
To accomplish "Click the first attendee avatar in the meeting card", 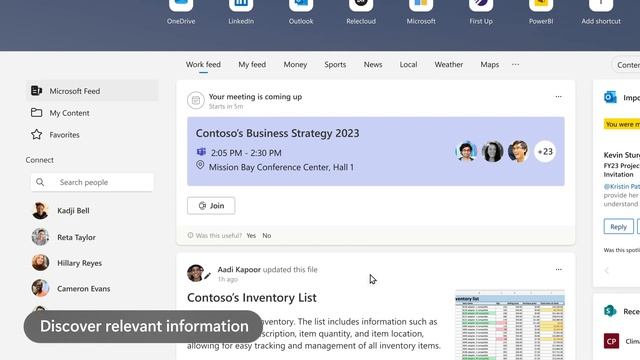I will (x=466, y=151).
